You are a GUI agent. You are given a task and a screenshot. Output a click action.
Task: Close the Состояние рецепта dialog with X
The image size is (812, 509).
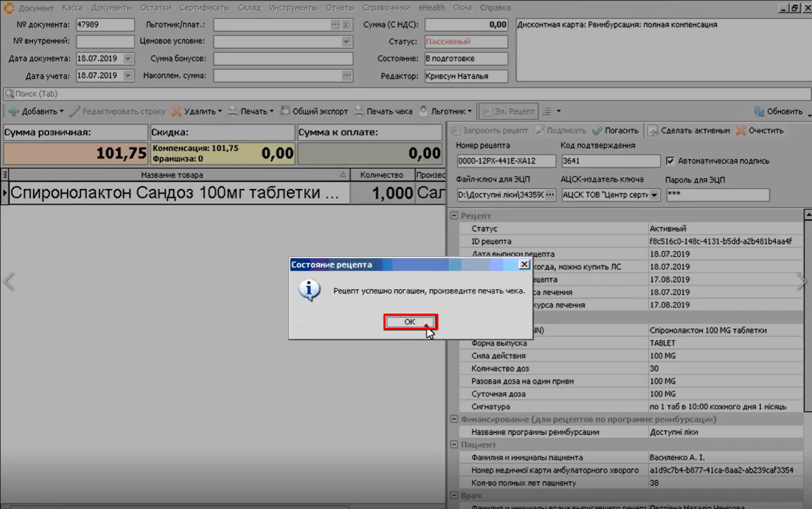tap(524, 264)
